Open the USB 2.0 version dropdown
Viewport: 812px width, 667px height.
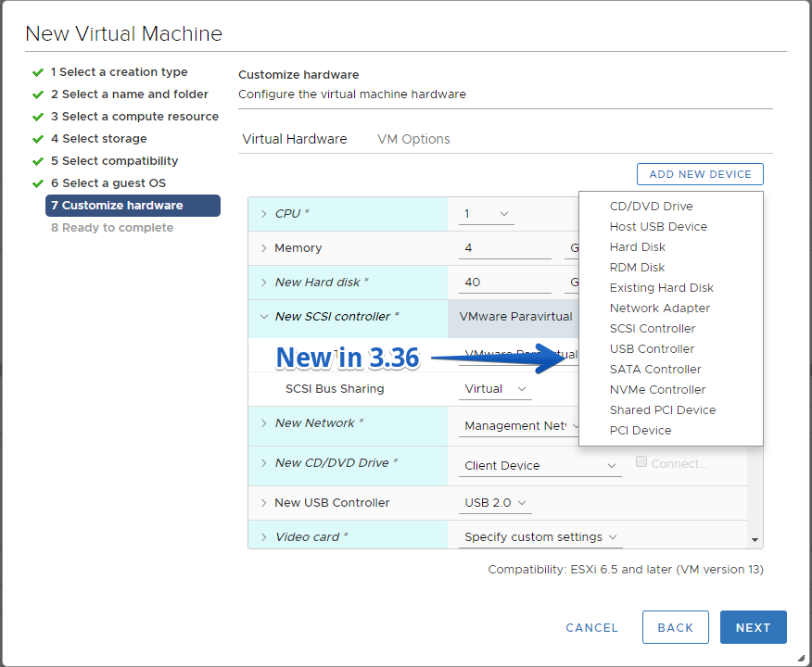[x=495, y=502]
